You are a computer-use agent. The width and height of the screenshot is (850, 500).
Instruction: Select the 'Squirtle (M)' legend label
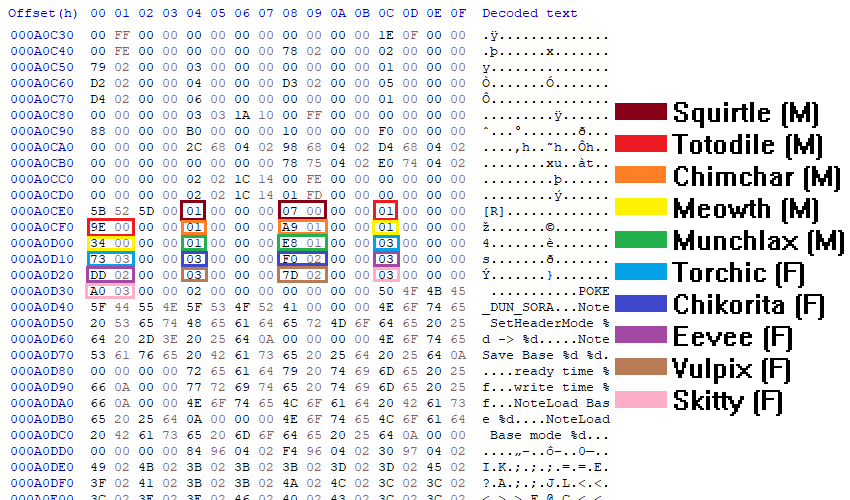(745, 113)
